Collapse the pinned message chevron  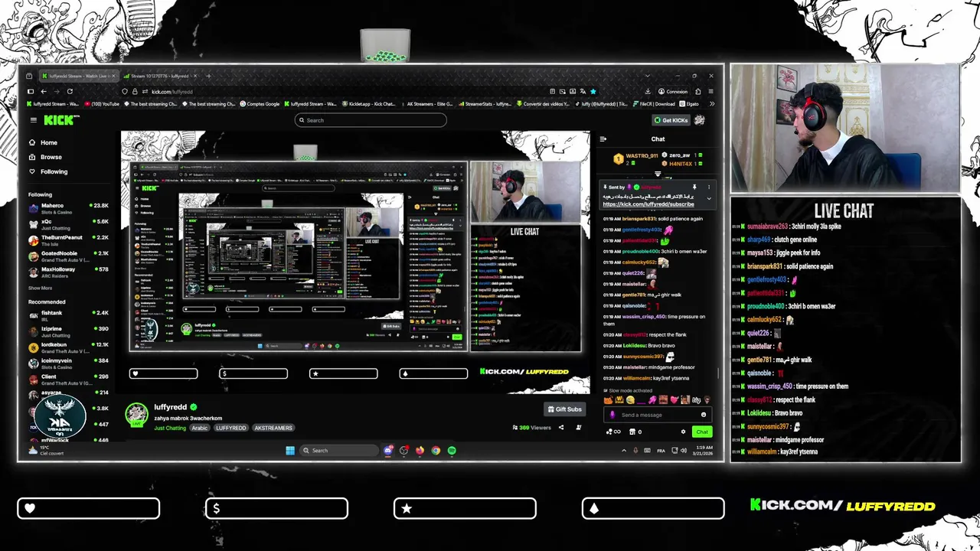point(709,199)
